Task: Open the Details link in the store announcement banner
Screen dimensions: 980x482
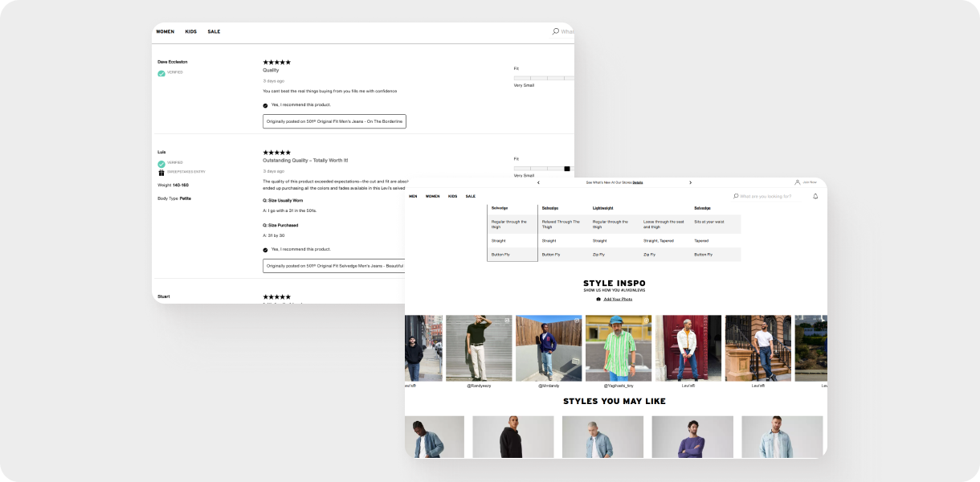Action: pyautogui.click(x=638, y=182)
